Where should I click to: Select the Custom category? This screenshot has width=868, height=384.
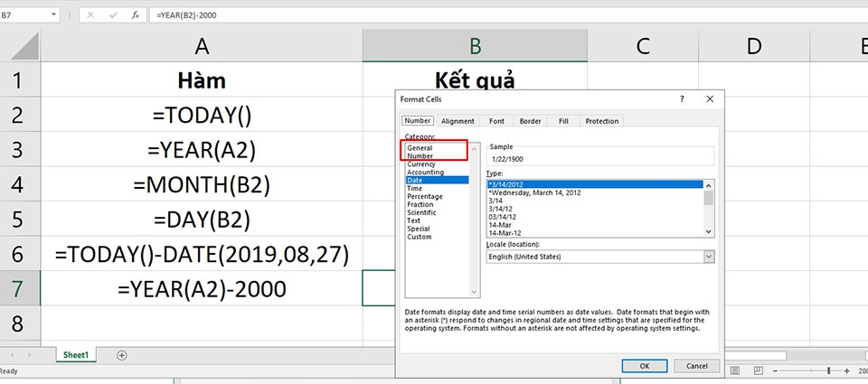[419, 237]
